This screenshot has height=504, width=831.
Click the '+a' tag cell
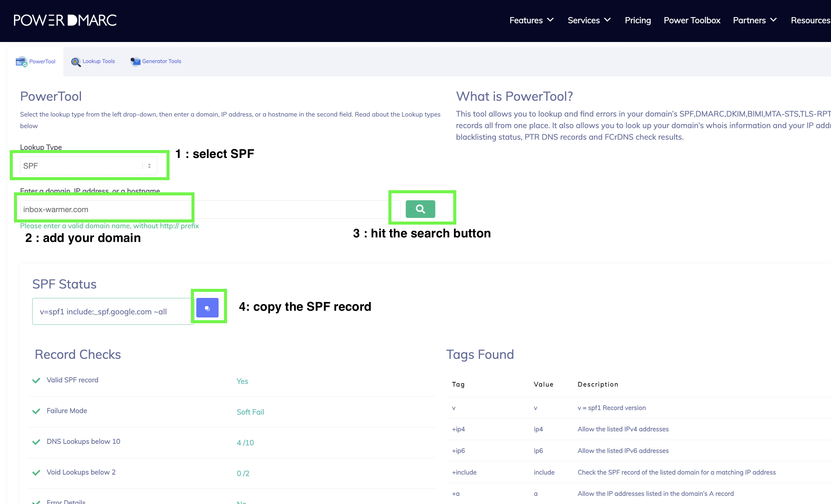click(456, 494)
